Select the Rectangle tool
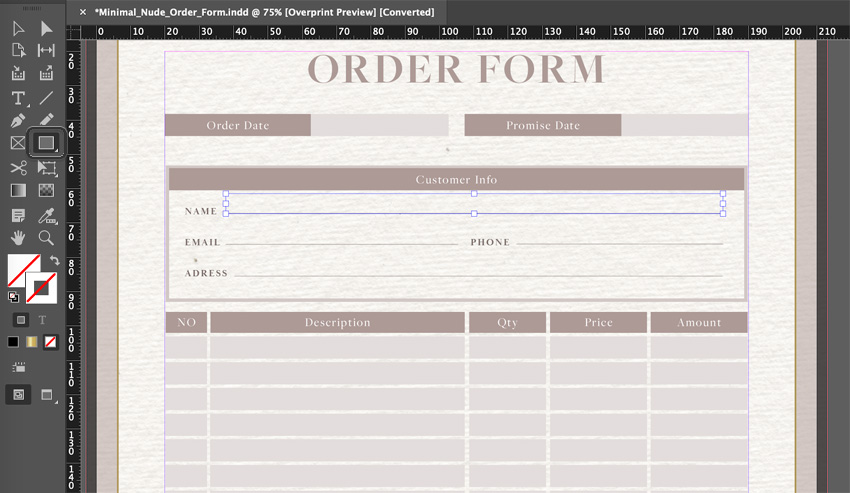 click(46, 143)
